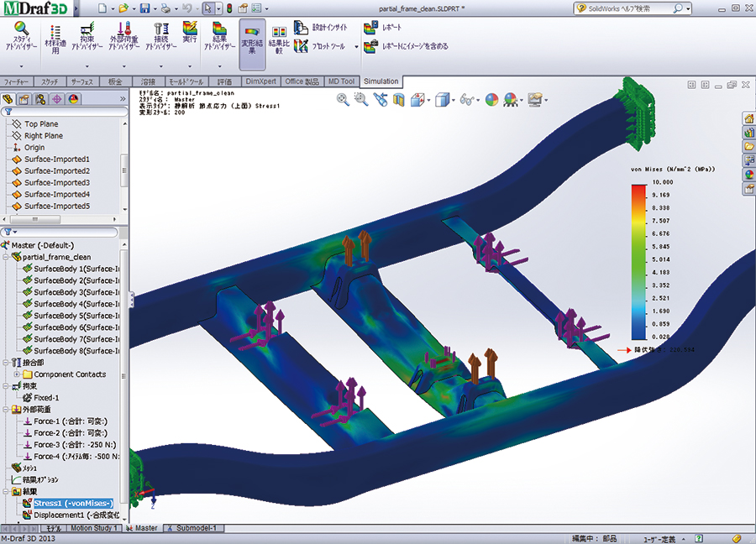The width and height of the screenshot is (756, 544).
Task: Open the Section View tool
Action: (399, 99)
